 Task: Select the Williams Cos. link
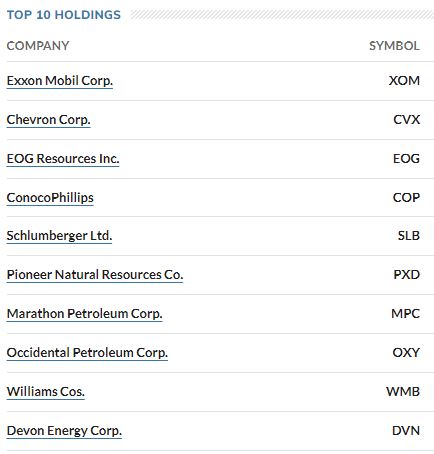46,392
